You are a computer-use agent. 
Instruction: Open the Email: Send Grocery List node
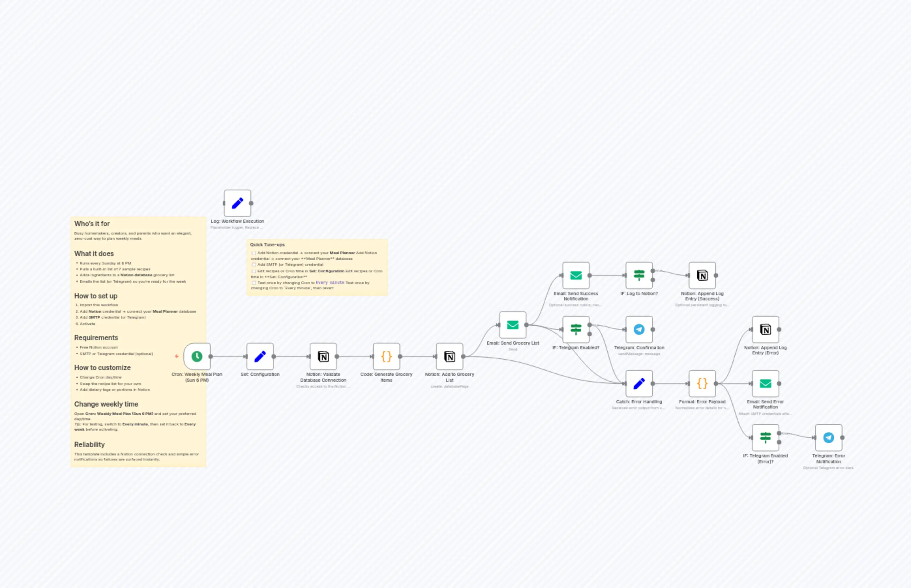513,325
